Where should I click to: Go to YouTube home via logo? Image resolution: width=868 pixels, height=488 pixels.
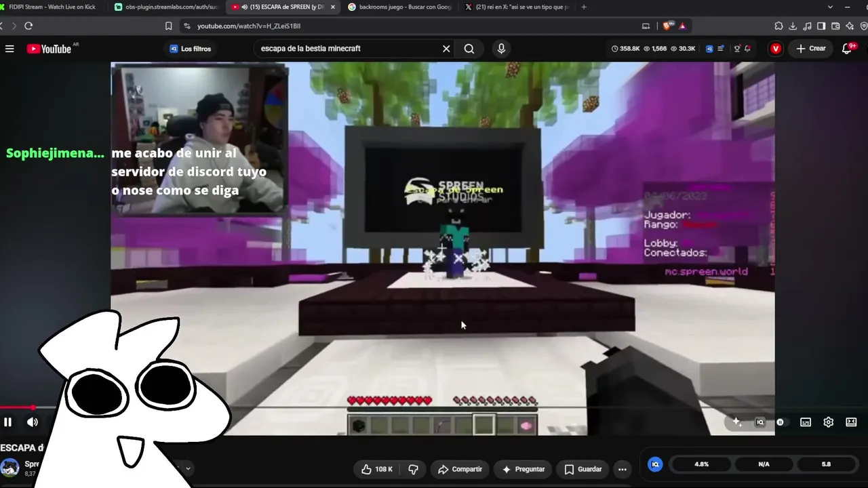pos(49,49)
